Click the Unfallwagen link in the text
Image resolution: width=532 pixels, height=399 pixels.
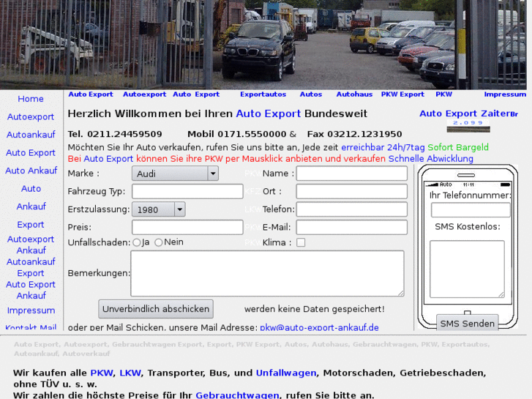pos(286,373)
